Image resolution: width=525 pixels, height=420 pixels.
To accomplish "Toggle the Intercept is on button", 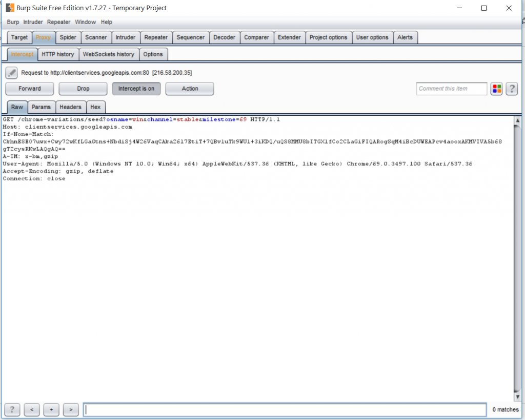I will click(136, 89).
